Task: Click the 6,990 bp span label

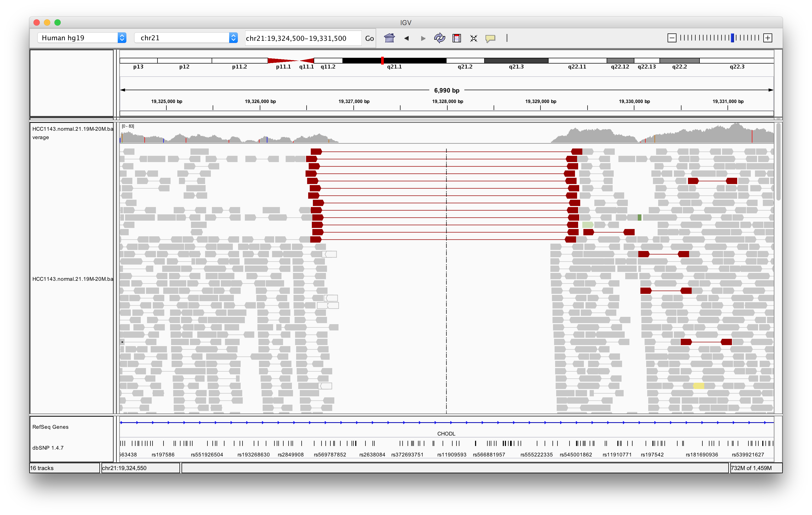Action: click(x=447, y=90)
